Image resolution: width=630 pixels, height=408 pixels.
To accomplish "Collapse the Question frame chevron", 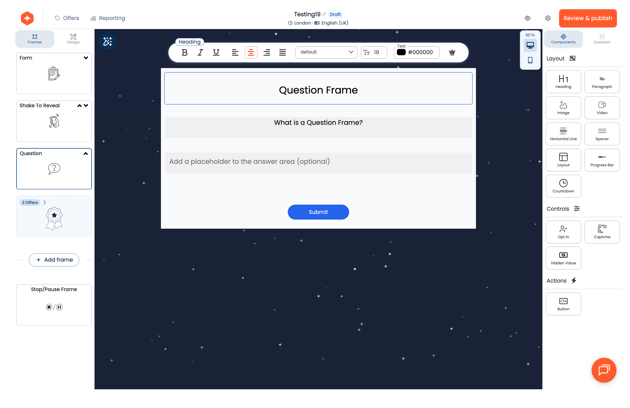I will (85, 154).
